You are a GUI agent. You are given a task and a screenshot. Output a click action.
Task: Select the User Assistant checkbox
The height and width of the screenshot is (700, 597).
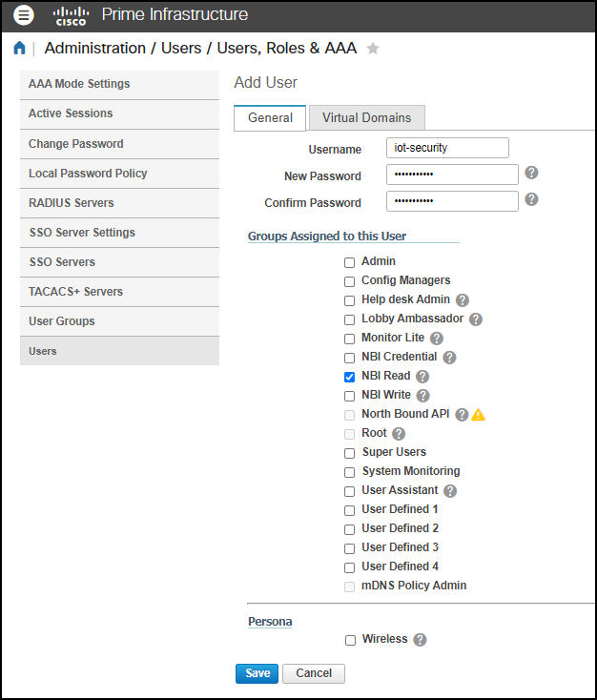tap(350, 491)
